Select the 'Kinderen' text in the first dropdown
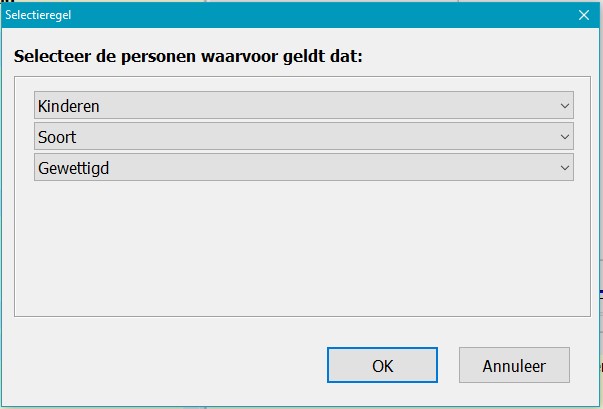Screen dimensions: 603x409 click(x=69, y=105)
